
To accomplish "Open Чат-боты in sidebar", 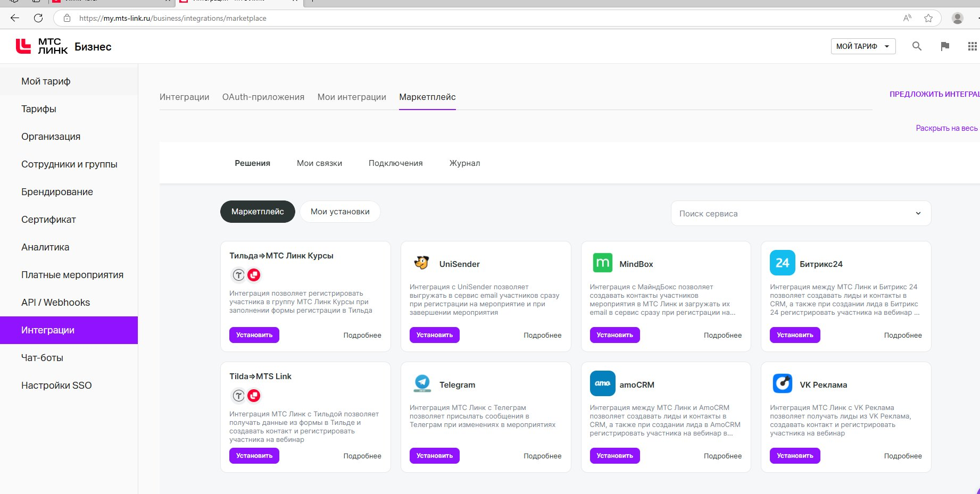I will 69,358.
